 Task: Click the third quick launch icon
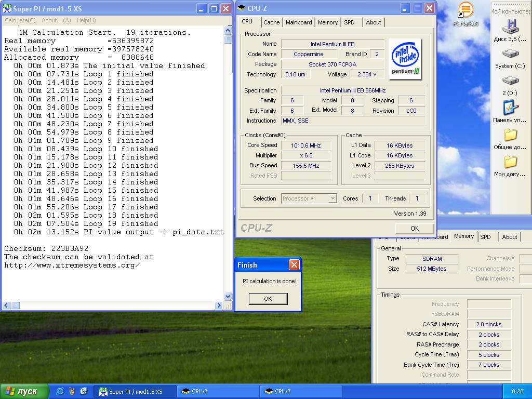[84, 391]
